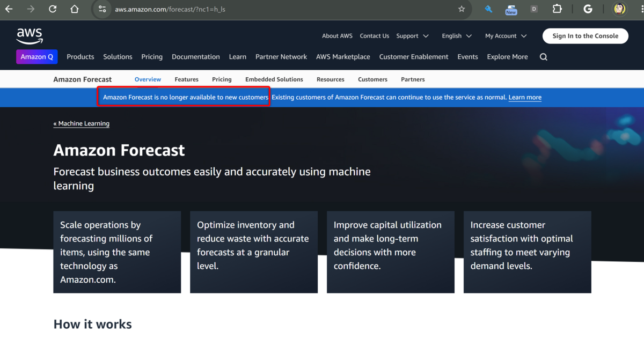The image size is (644, 339).
Task: Switch to the Resources tab
Action: [331, 79]
